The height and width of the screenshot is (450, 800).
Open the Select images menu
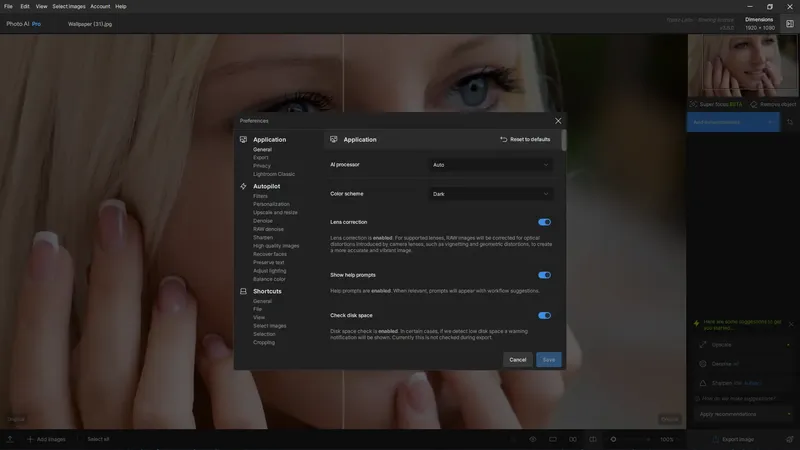coord(69,6)
